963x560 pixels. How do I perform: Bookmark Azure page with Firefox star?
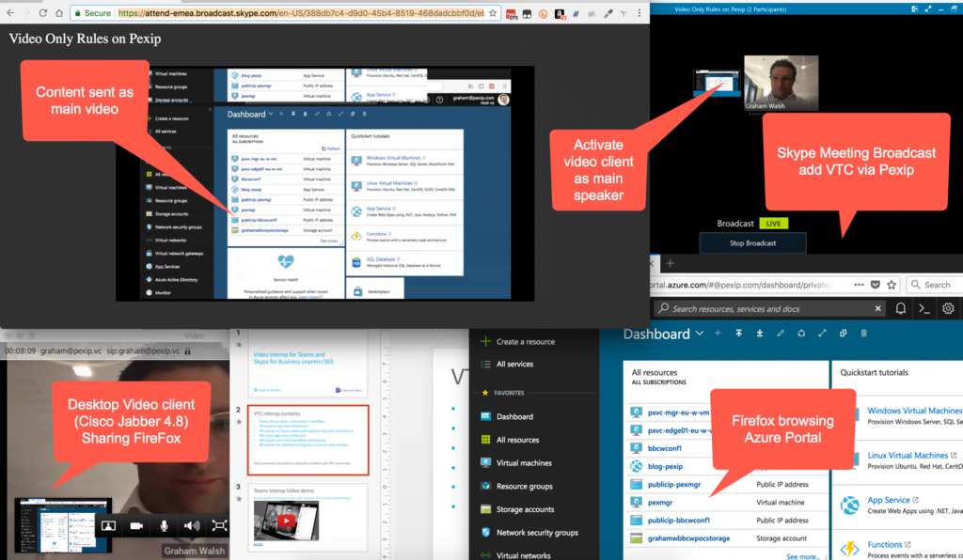pyautogui.click(x=892, y=285)
